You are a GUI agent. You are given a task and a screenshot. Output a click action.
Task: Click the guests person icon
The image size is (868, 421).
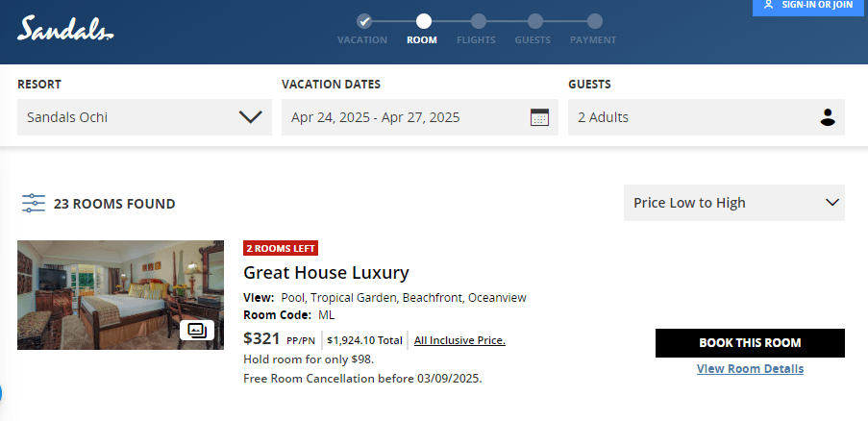(x=827, y=117)
